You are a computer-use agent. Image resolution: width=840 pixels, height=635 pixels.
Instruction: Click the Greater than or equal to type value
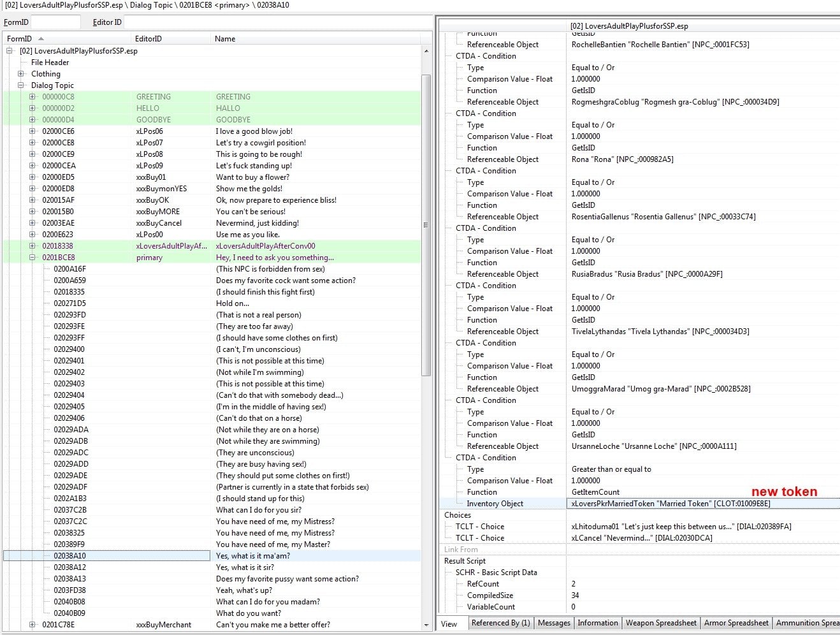tap(611, 469)
